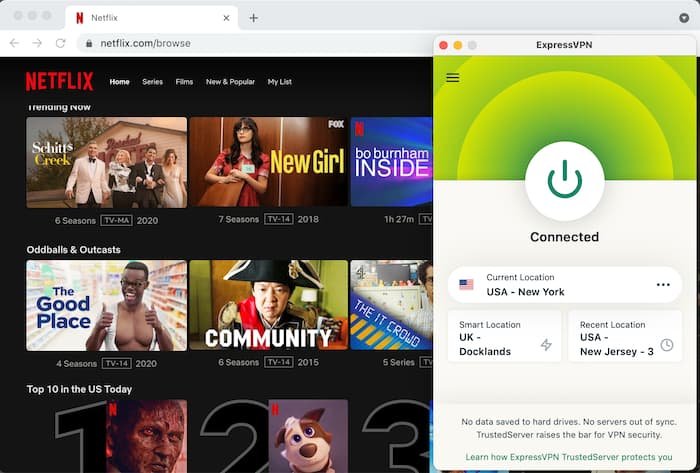Expand the browser tab list dropdown arrow
This screenshot has width=700, height=473.
(x=684, y=18)
